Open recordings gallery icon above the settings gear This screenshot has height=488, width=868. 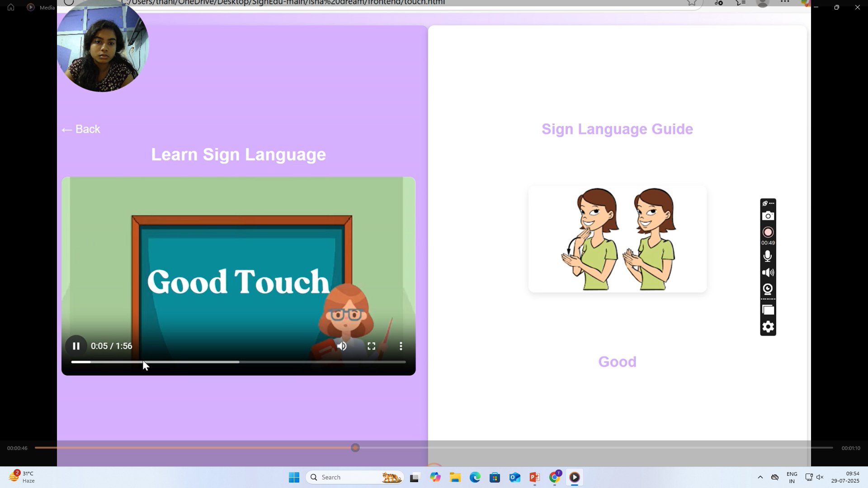768,310
